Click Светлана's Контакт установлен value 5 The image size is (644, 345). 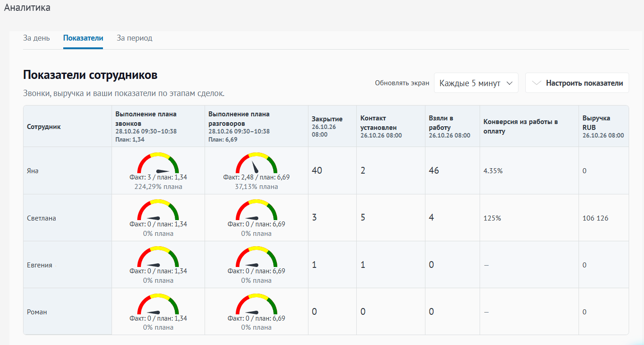(x=363, y=217)
